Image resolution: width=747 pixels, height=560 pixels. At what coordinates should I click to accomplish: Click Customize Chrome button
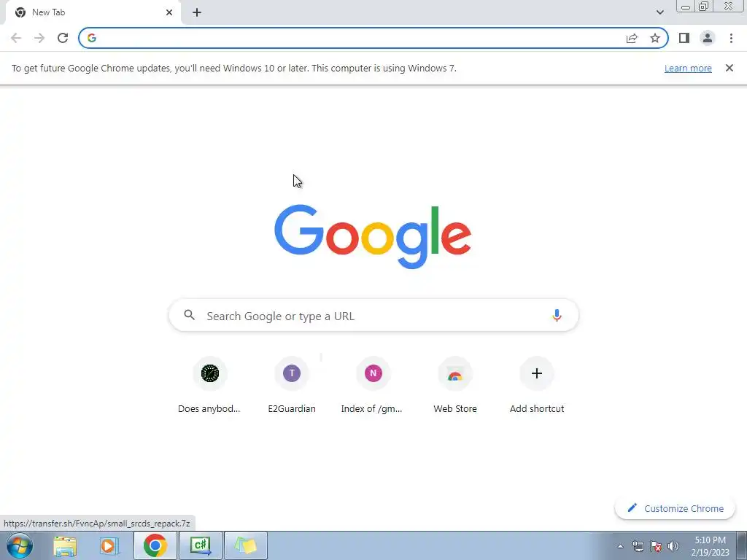click(x=675, y=508)
